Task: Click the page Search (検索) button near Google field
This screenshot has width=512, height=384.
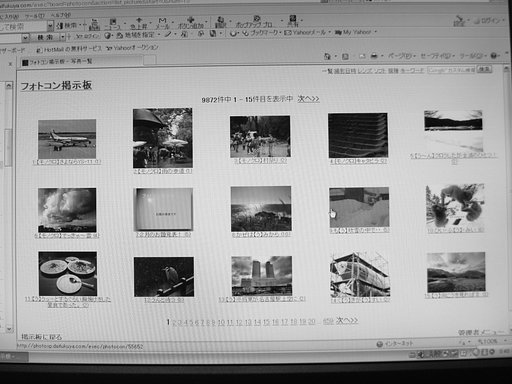Action: [484, 69]
